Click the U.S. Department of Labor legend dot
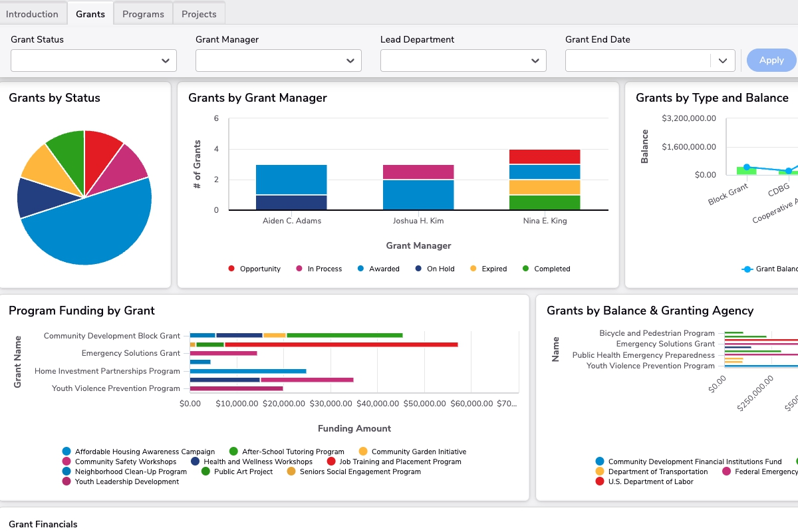Viewport: 798px width, 532px height. [600, 481]
